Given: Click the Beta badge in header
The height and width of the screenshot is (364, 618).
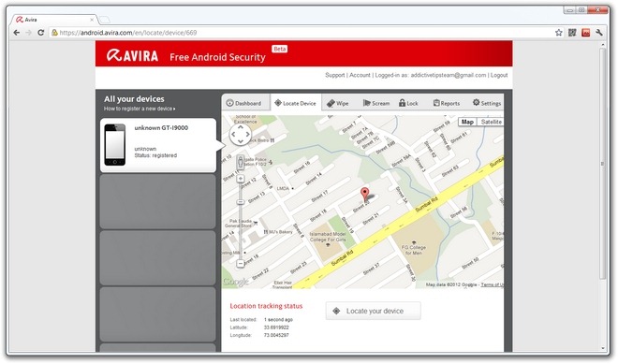Looking at the screenshot, I should [x=279, y=49].
